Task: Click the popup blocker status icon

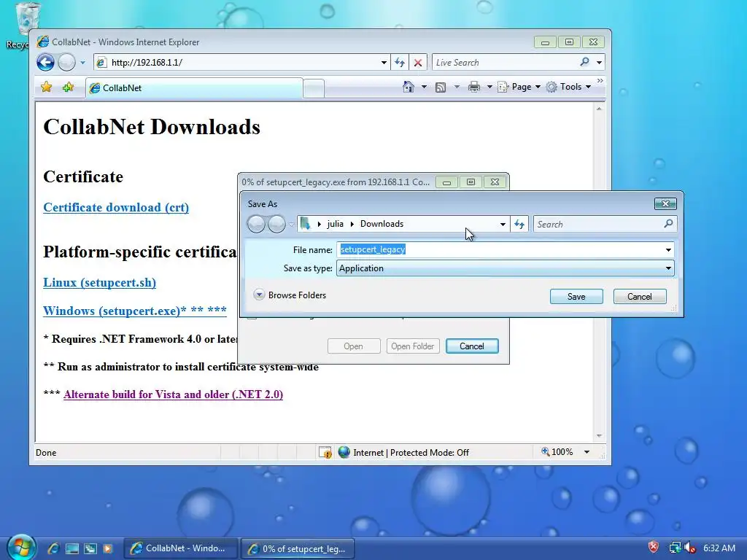Action: click(x=325, y=452)
